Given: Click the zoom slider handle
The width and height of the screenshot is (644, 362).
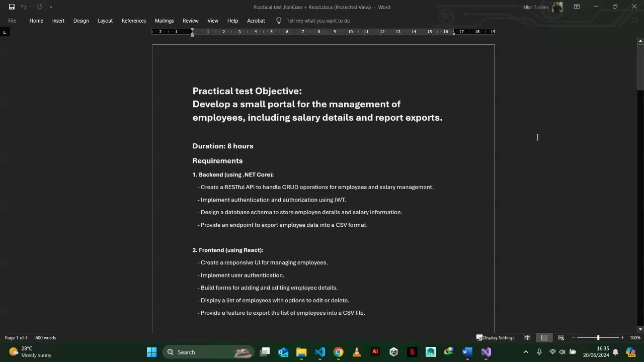Looking at the screenshot, I should [598, 337].
